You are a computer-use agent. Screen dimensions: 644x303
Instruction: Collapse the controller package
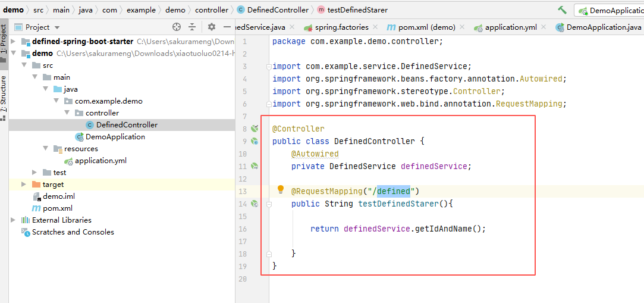(x=67, y=113)
